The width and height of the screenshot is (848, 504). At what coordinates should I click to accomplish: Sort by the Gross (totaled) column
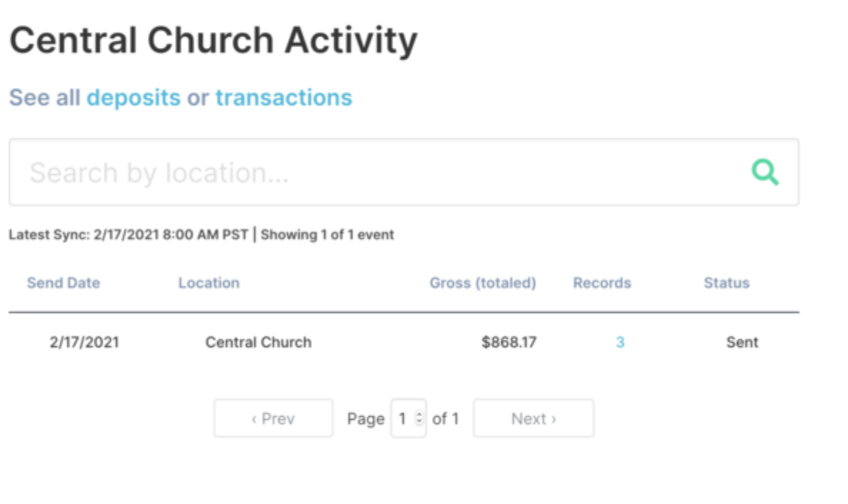coord(483,283)
